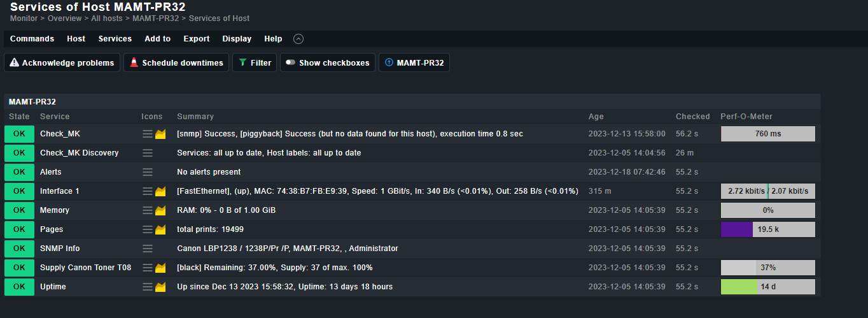Open the action menu for Alerts service
The width and height of the screenshot is (868, 318).
click(148, 172)
